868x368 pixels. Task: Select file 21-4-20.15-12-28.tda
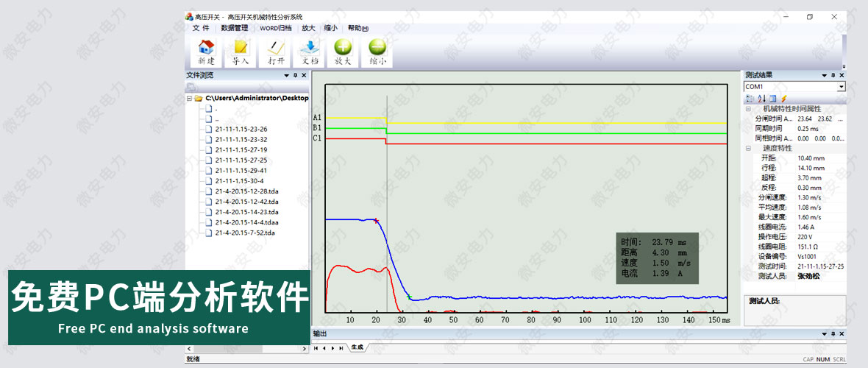[246, 191]
